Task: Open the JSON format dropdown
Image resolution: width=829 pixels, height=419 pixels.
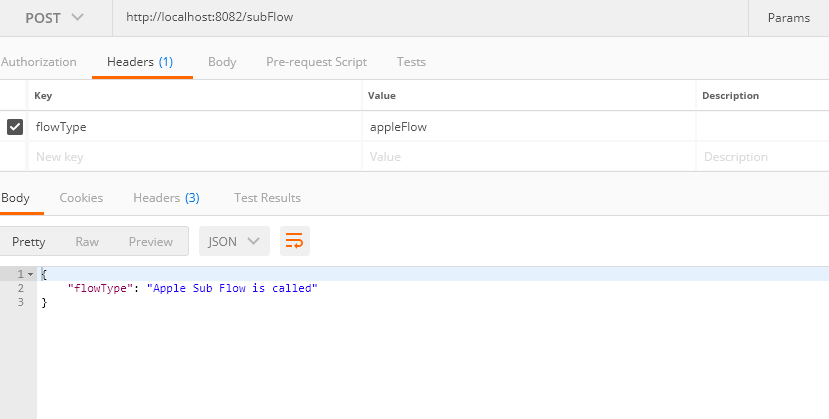Action: click(235, 241)
